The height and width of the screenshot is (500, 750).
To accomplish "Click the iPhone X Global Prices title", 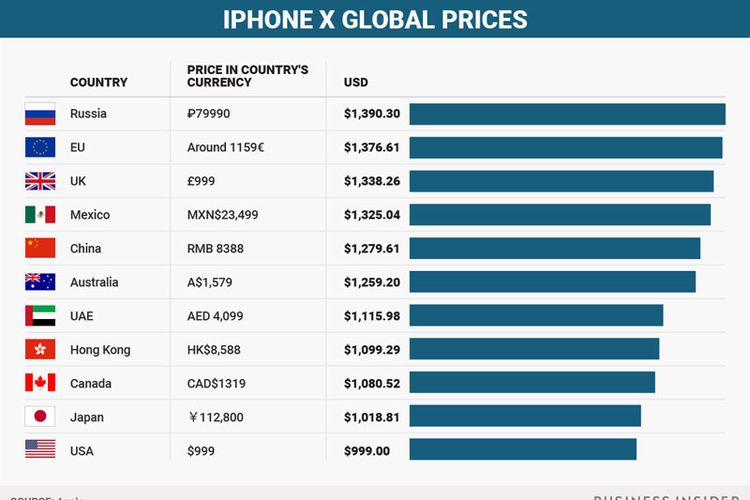I will pyautogui.click(x=374, y=19).
